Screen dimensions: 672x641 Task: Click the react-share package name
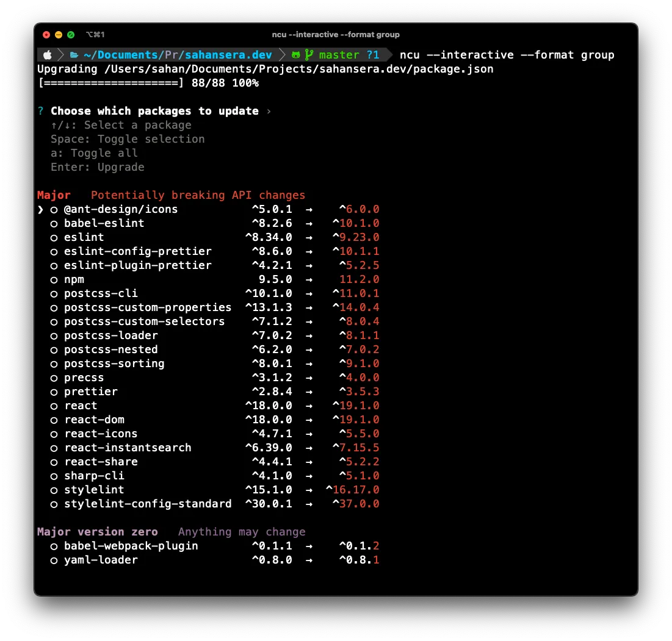point(101,462)
